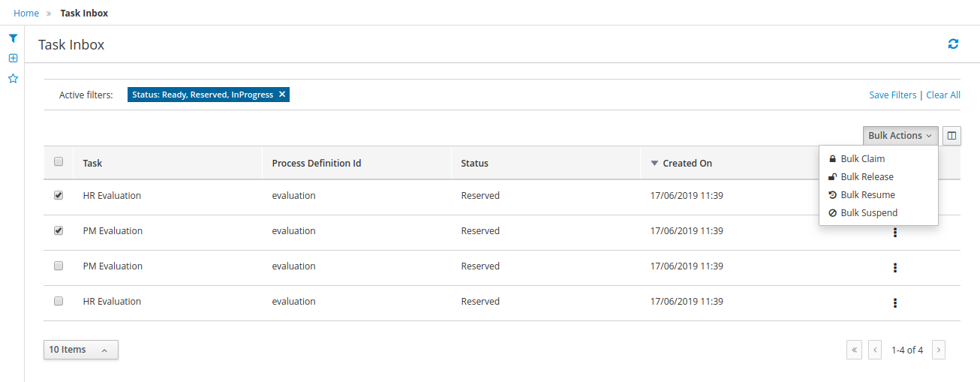Screen dimensions: 980x382
Task: Open the 10 Items page size dropdown
Action: (80, 350)
